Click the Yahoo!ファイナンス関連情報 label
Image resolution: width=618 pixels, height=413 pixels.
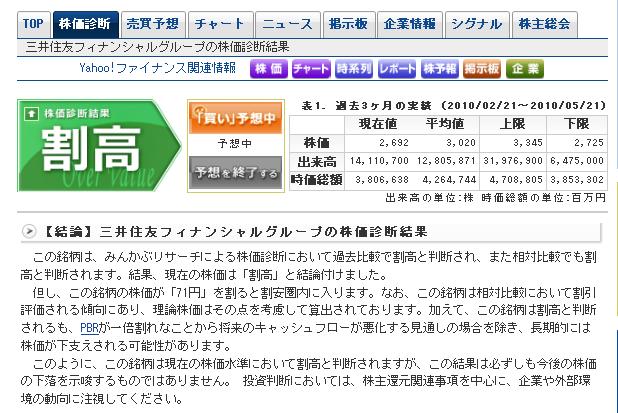pyautogui.click(x=158, y=68)
